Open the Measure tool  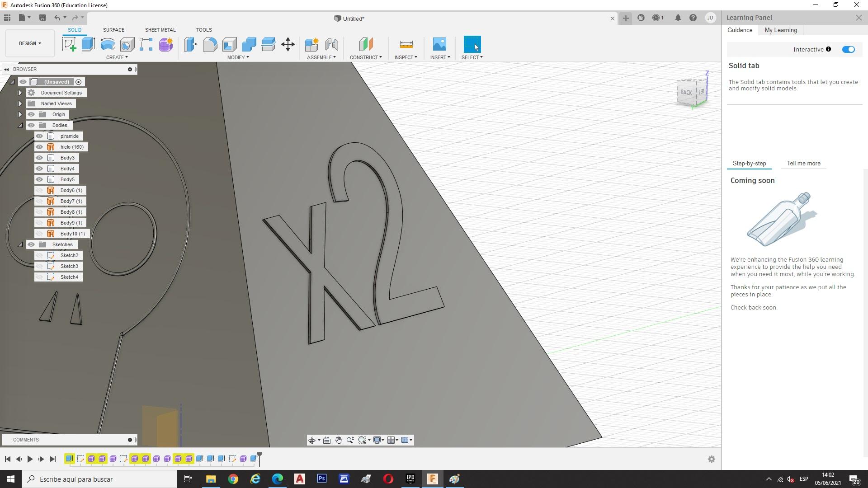coord(406,44)
